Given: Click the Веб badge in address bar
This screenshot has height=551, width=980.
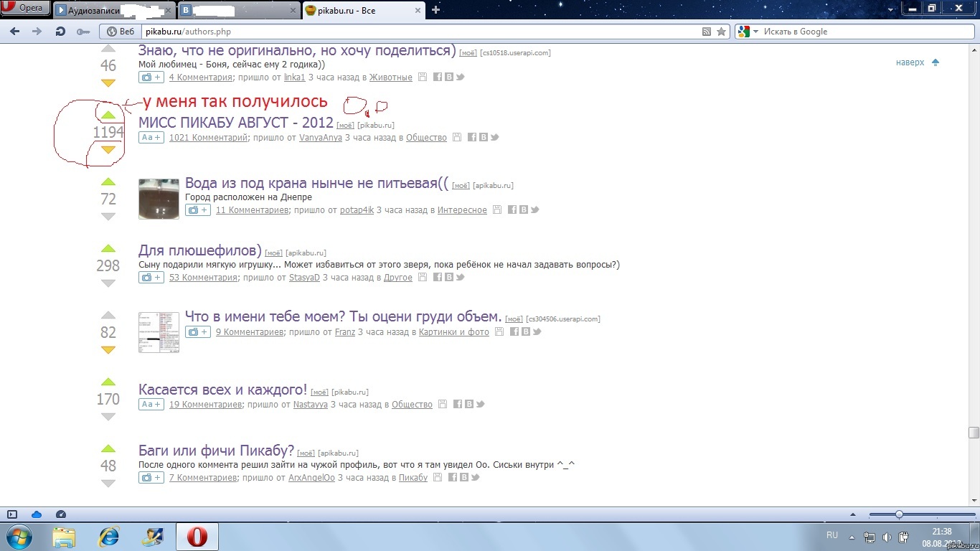Looking at the screenshot, I should [x=120, y=32].
